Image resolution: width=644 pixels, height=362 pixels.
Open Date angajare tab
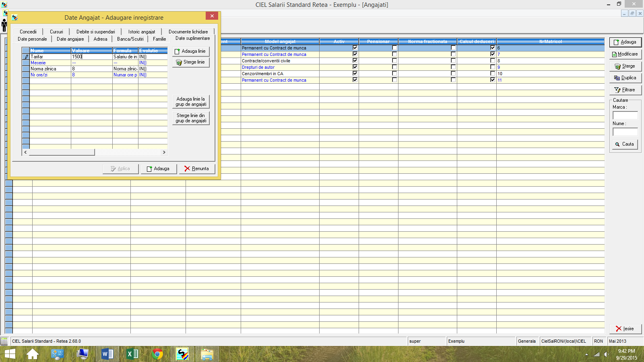tap(70, 39)
